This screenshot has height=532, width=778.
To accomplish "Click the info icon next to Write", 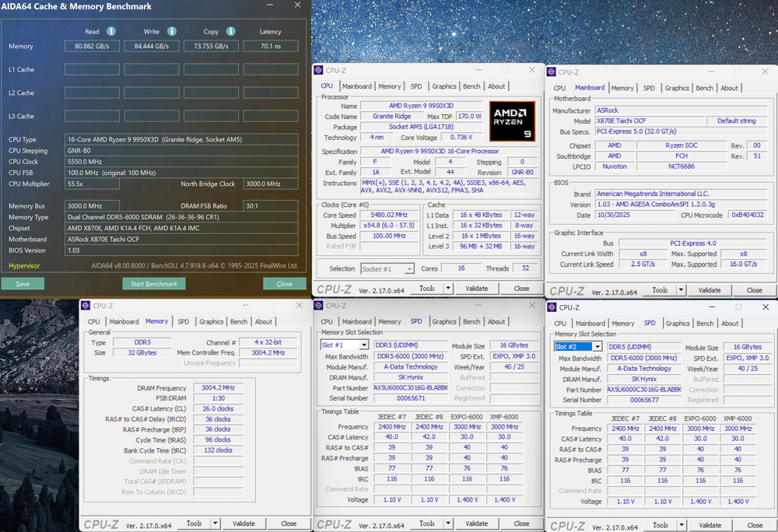I will click(172, 31).
